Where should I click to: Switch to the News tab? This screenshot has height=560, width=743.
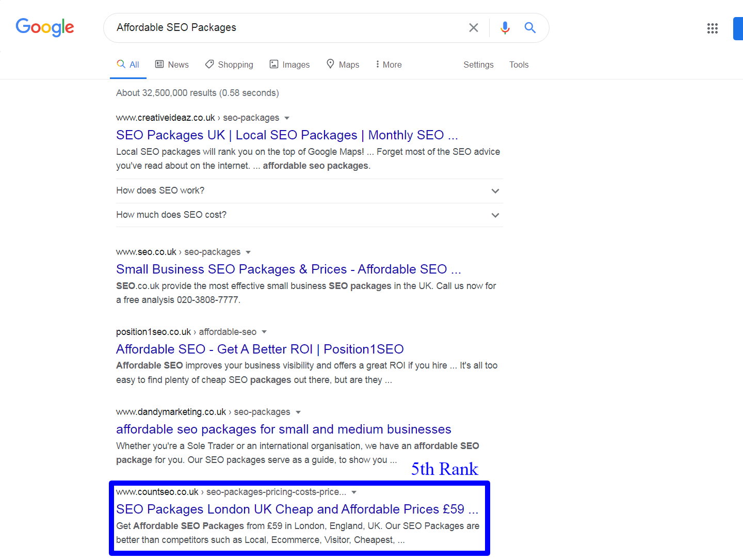point(172,65)
